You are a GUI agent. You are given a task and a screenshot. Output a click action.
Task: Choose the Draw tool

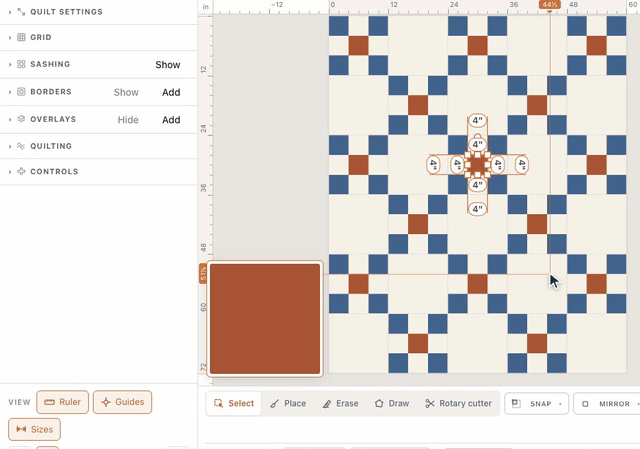coord(392,404)
